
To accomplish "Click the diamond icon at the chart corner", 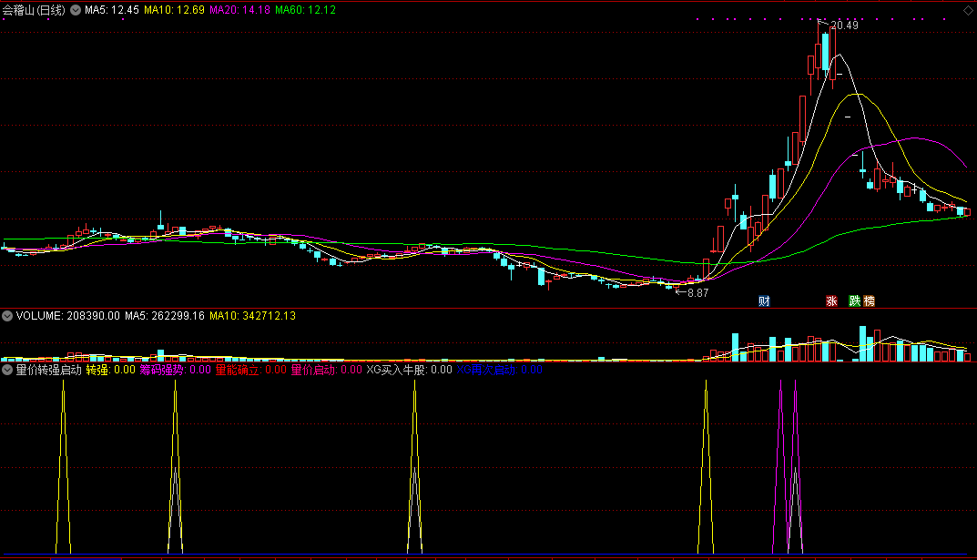I will click(x=968, y=11).
